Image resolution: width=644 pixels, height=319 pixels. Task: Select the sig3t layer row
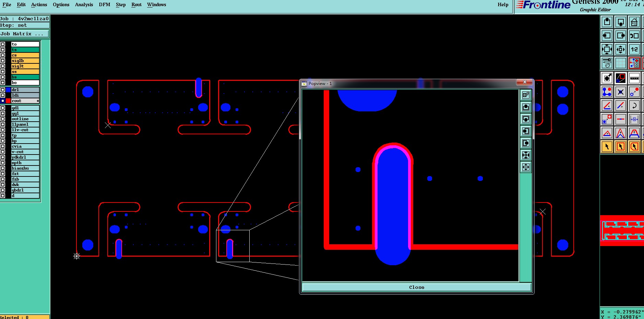25,66
